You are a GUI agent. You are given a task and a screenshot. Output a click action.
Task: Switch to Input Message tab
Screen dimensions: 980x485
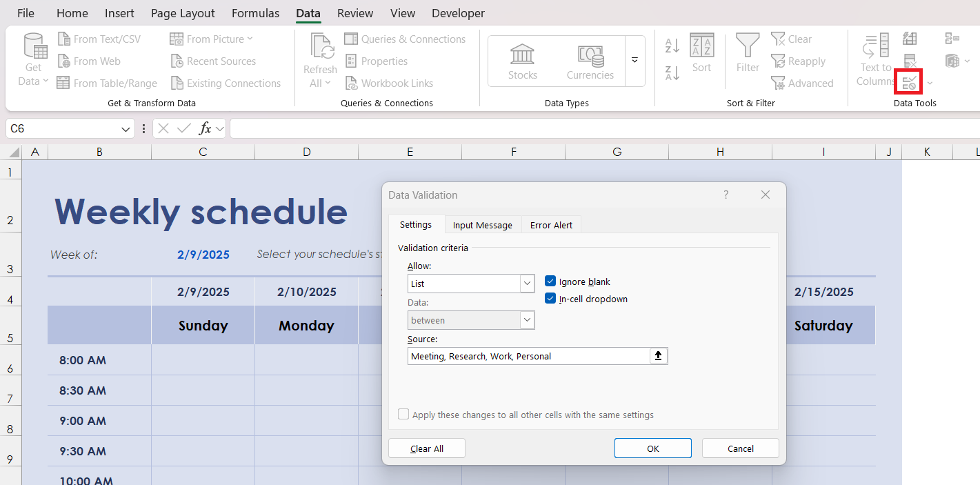(x=483, y=225)
